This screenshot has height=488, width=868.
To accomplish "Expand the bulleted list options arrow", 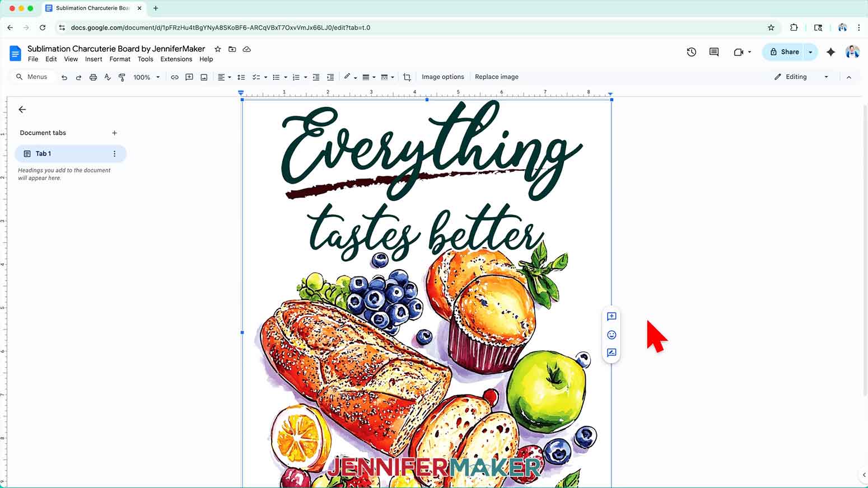I will [x=286, y=77].
